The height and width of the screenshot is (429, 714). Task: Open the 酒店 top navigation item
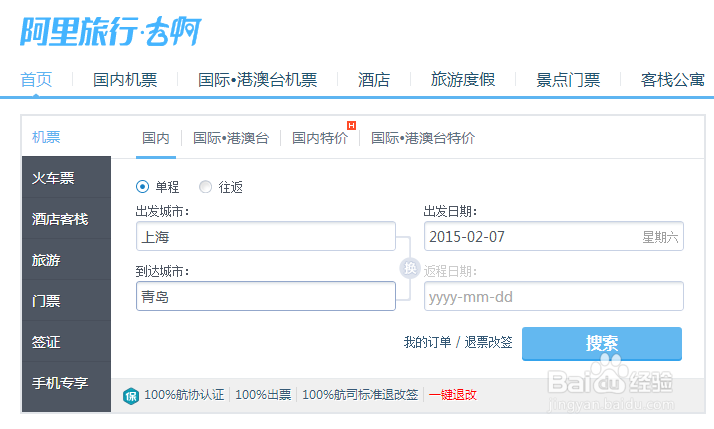pyautogui.click(x=374, y=80)
